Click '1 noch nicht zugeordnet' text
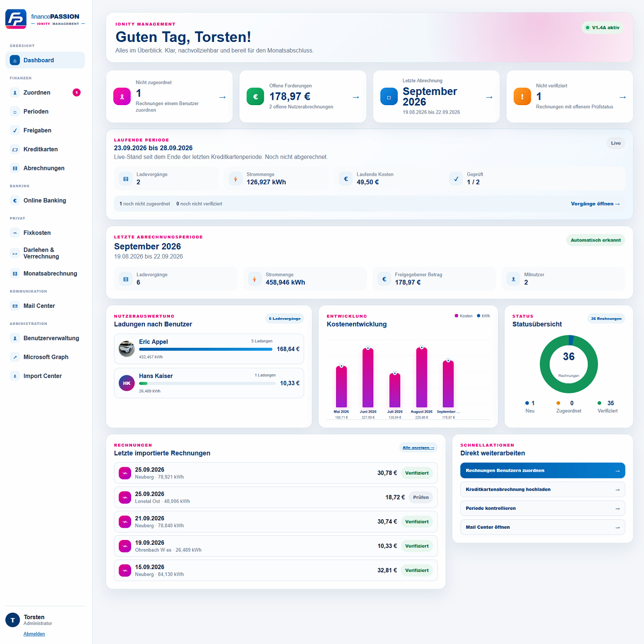 (x=145, y=204)
